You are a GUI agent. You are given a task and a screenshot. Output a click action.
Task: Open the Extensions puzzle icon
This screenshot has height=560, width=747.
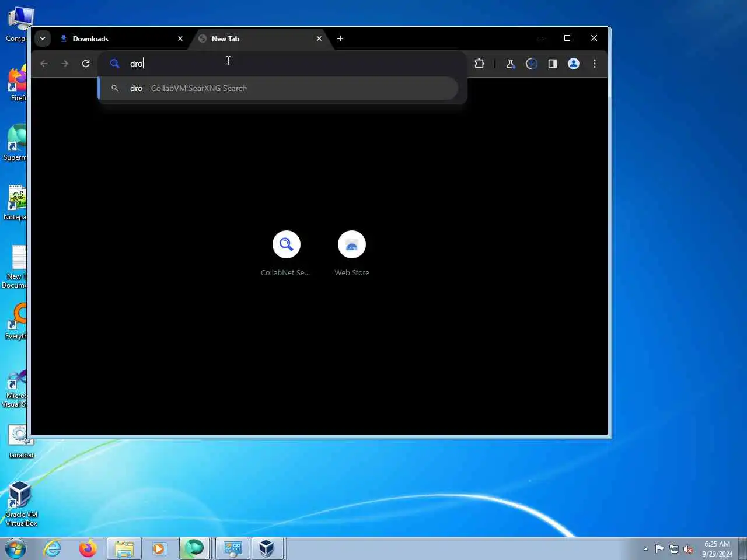tap(479, 64)
